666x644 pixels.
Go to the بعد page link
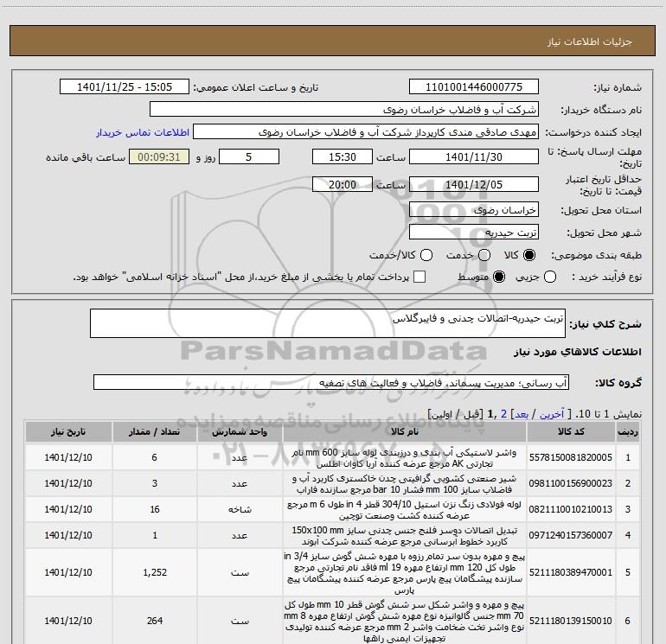pyautogui.click(x=522, y=414)
